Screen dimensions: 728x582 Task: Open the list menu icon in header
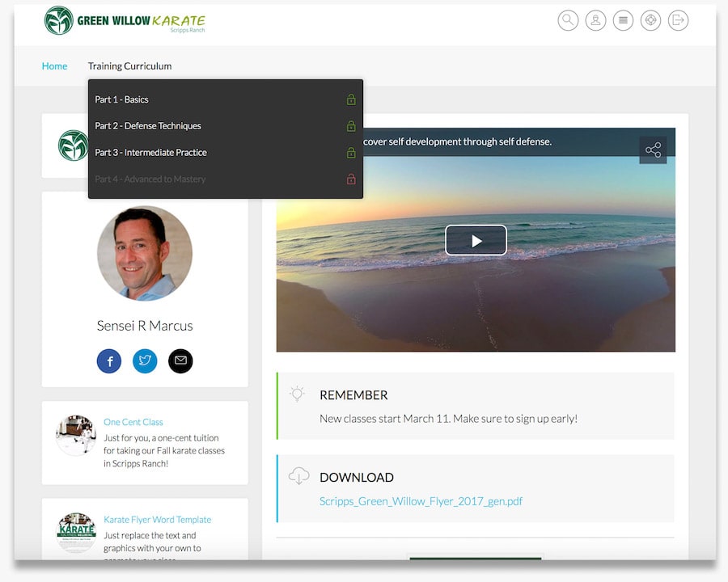click(x=623, y=20)
